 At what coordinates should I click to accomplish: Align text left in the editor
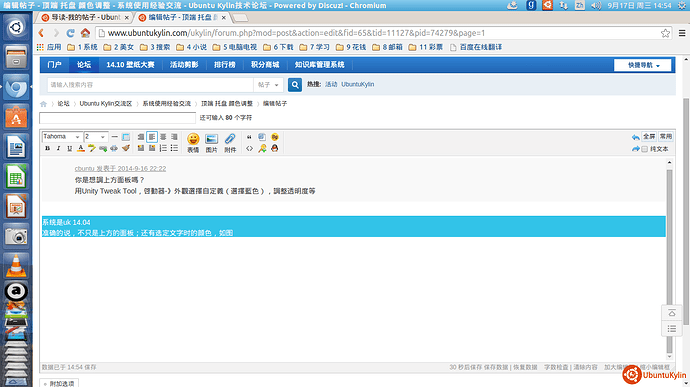[x=152, y=137]
